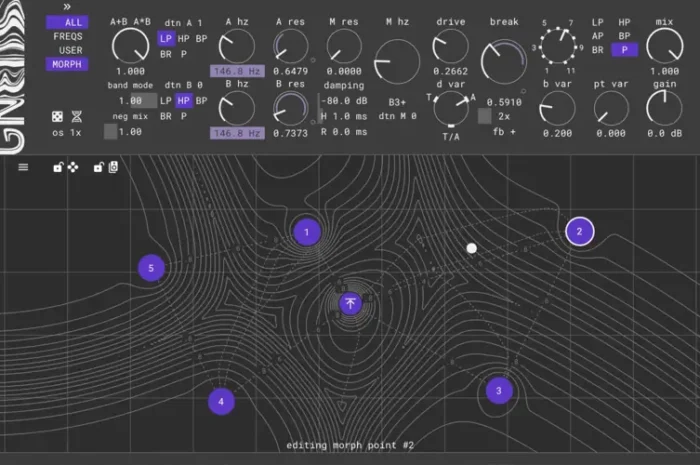Click the H 1.0 ms value
Image resolution: width=700 pixels, height=465 pixels.
tap(344, 116)
